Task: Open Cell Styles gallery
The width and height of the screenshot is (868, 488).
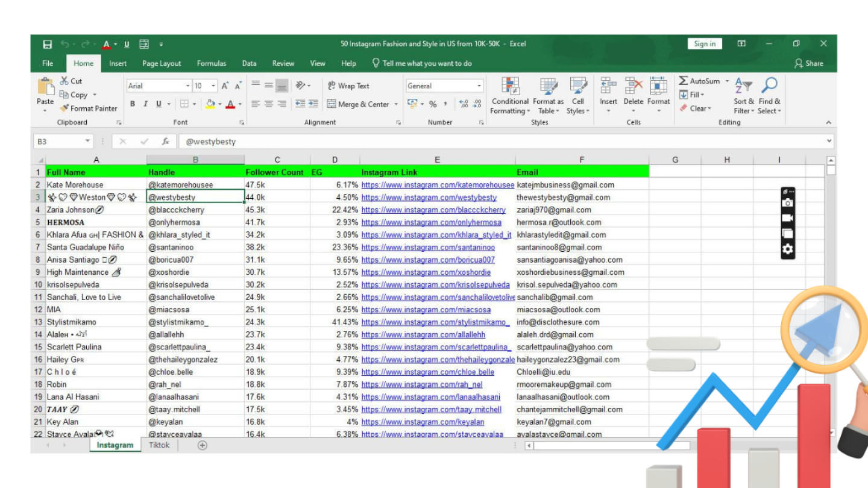Action: (x=578, y=96)
